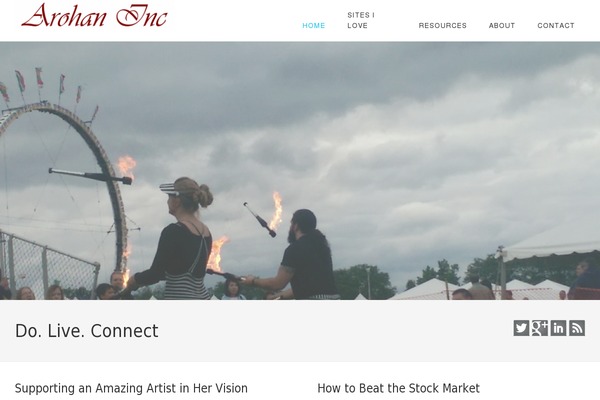The width and height of the screenshot is (600, 400).
Task: Open the How to Beat the Stock Market post
Action: [x=398, y=388]
